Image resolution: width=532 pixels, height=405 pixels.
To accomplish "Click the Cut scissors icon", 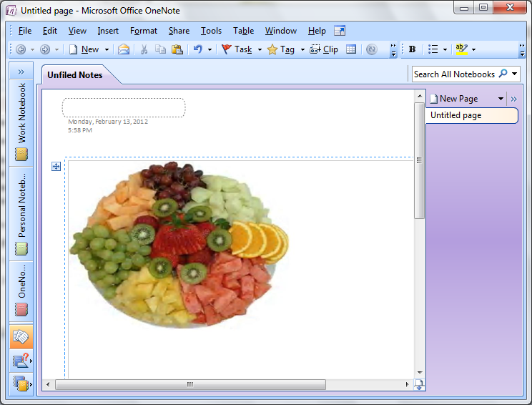I will tap(144, 49).
